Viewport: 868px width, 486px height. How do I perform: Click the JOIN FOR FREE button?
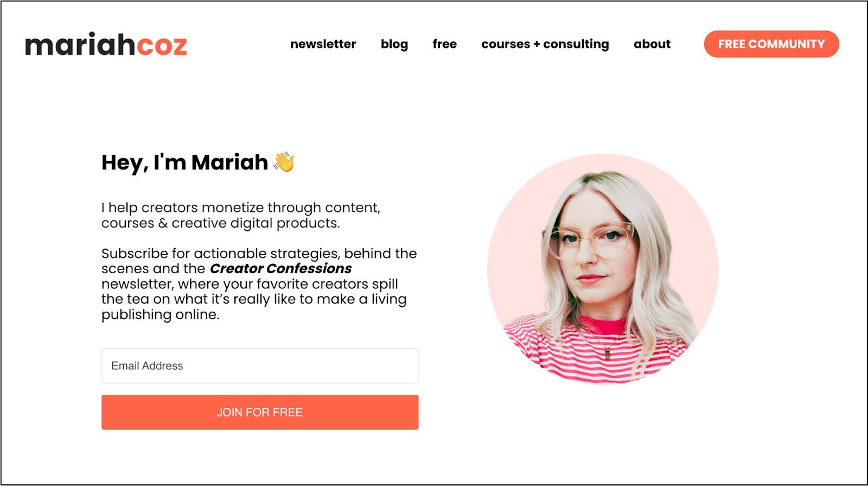pyautogui.click(x=260, y=412)
